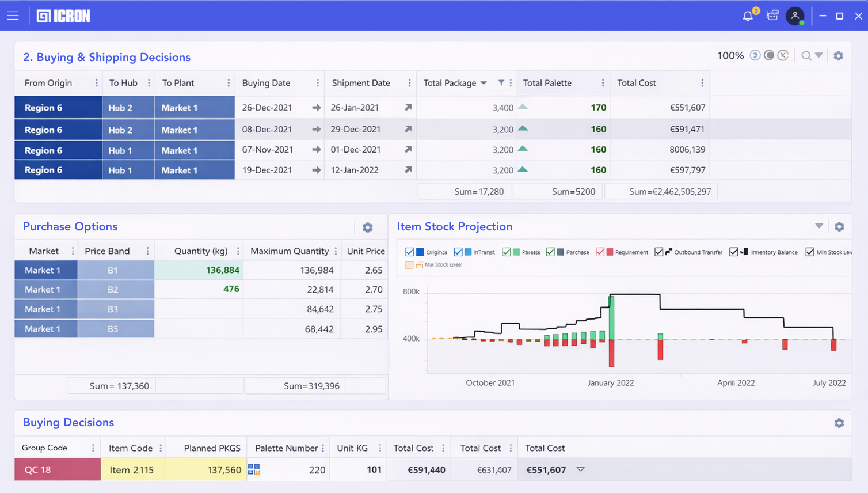Click the search magnifier in Buying & Shipping

coord(806,56)
